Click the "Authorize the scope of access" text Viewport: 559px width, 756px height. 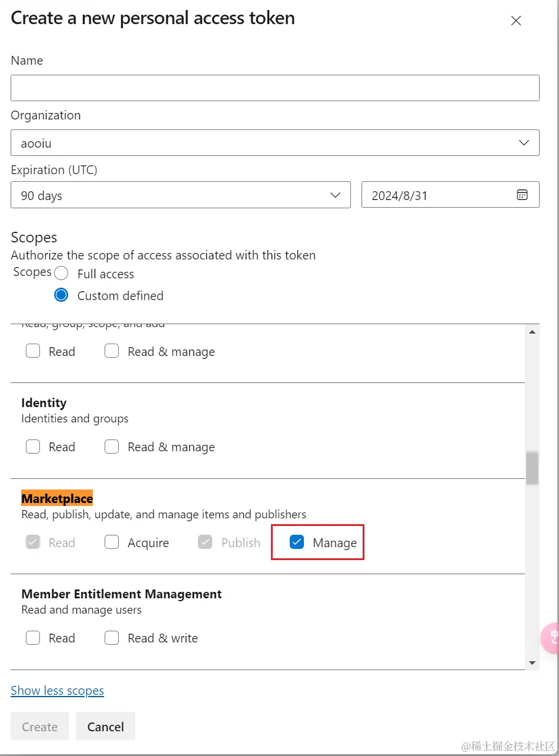coord(163,255)
